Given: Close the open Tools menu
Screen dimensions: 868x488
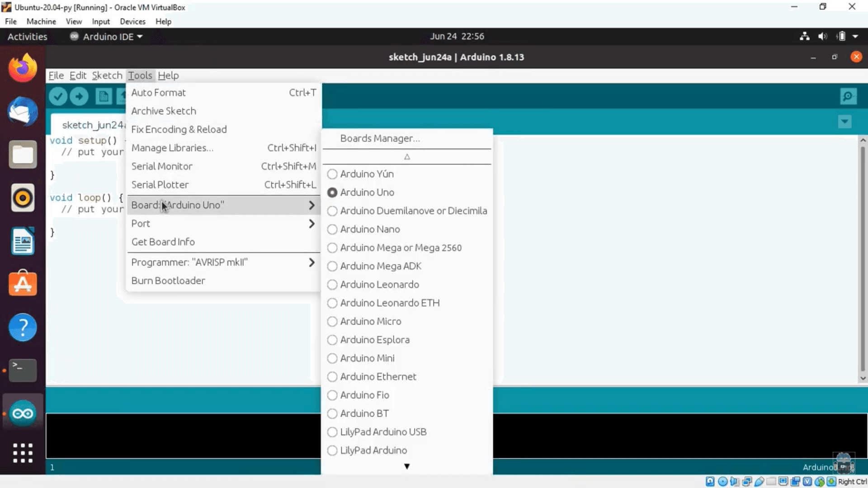Looking at the screenshot, I should (140, 75).
